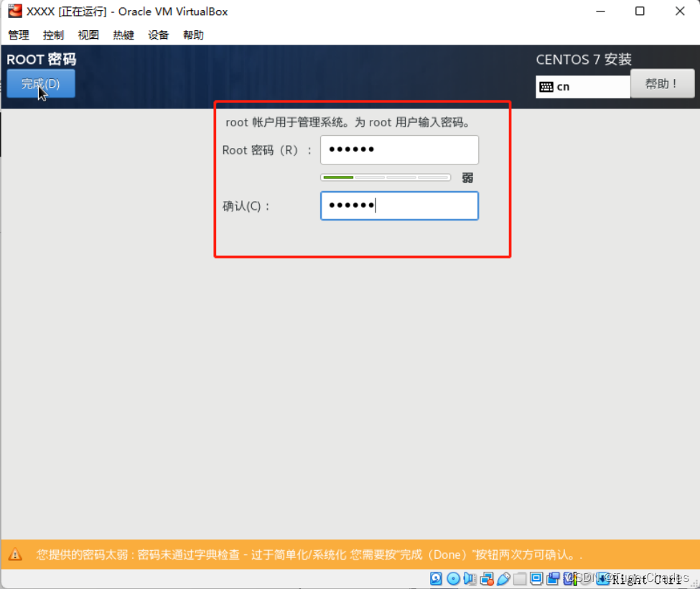Click the network adapter status icon

[x=487, y=579]
